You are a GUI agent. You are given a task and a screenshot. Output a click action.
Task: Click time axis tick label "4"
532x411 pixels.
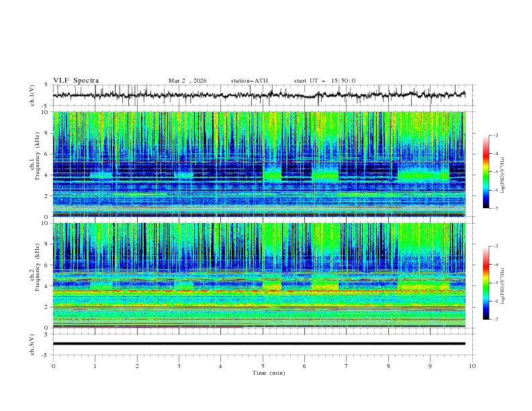[x=220, y=366]
